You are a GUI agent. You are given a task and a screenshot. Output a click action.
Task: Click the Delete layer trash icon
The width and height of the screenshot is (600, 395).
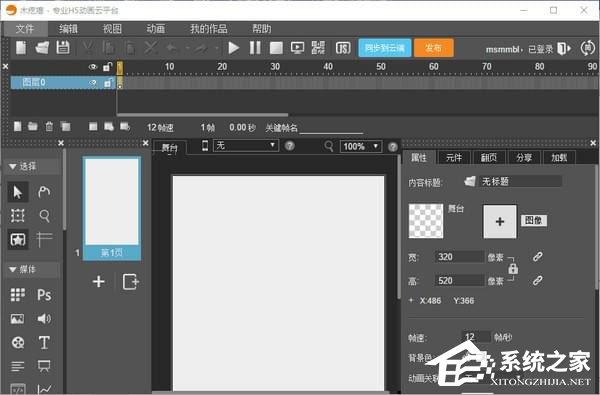[x=49, y=126]
